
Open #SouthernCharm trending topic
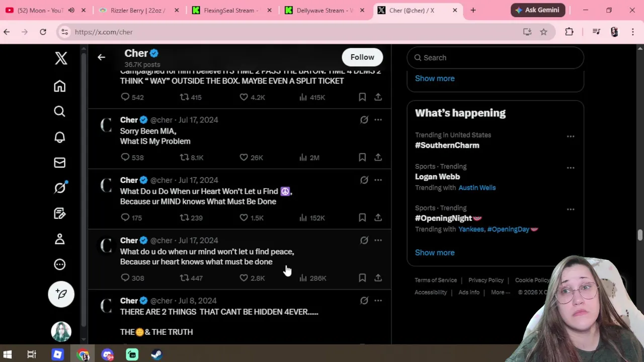[447, 145]
